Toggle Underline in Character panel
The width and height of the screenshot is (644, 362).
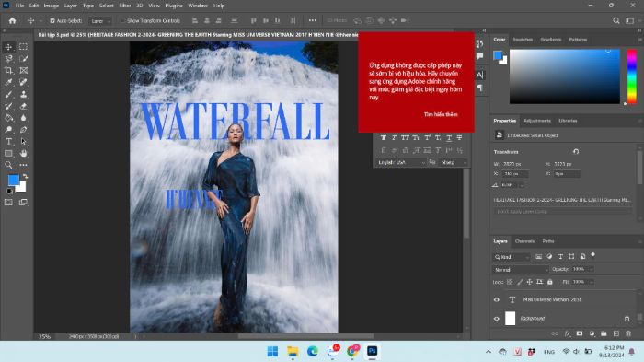coord(449,138)
